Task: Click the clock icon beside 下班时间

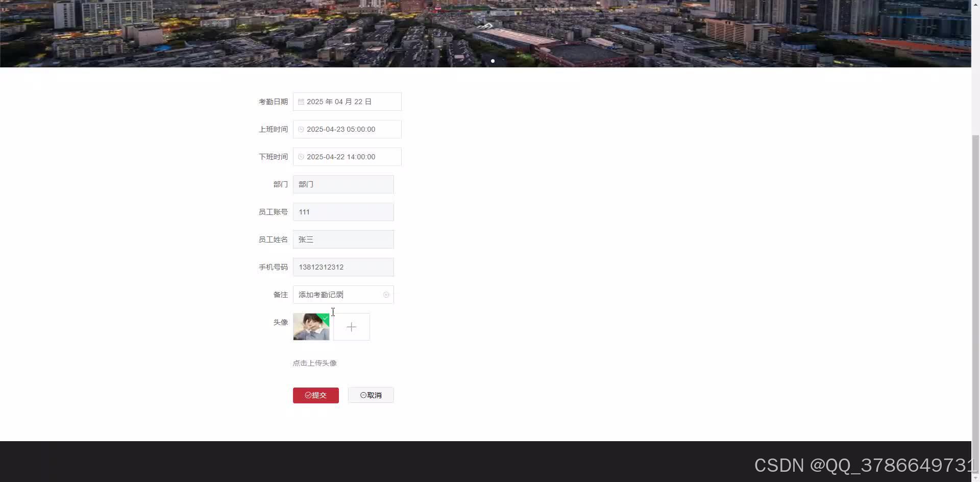Action: [x=301, y=157]
